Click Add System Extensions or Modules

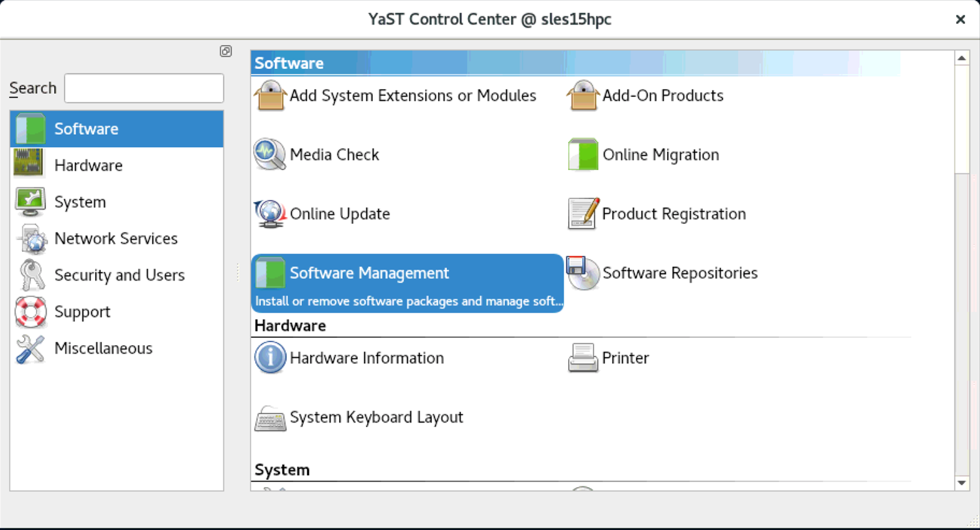pyautogui.click(x=413, y=96)
